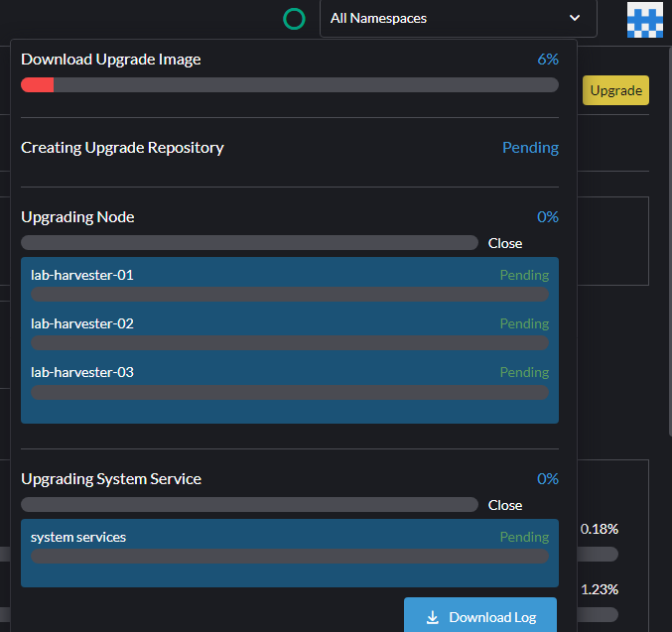Screen dimensions: 672x632
Task: Click the Creating Upgrade Repository heading
Action: 122,148
